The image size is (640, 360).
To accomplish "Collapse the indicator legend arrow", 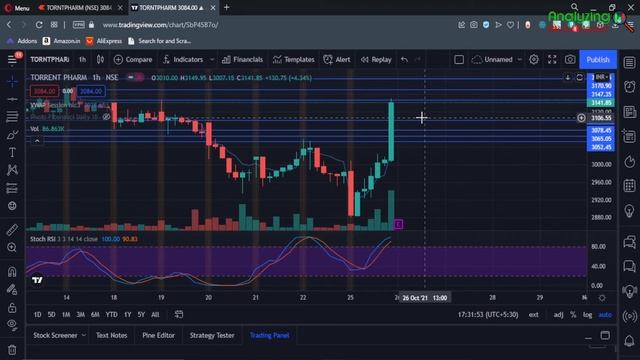I will pyautogui.click(x=37, y=141).
